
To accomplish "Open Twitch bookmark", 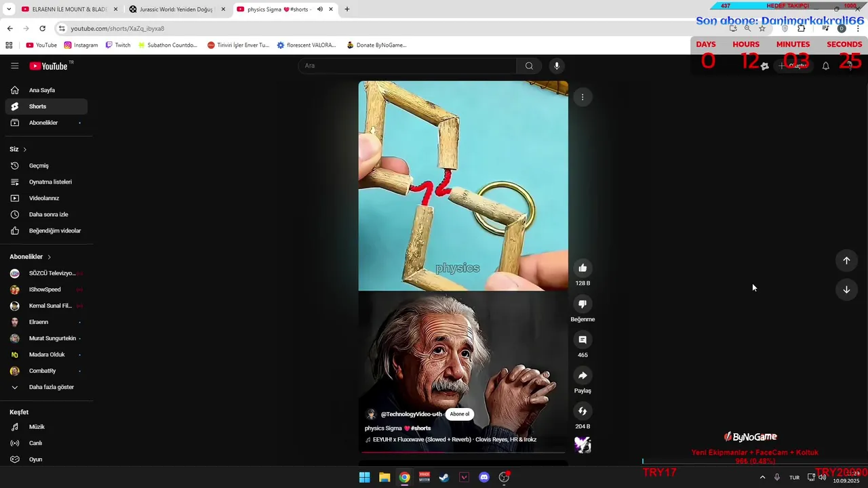I will click(x=117, y=45).
